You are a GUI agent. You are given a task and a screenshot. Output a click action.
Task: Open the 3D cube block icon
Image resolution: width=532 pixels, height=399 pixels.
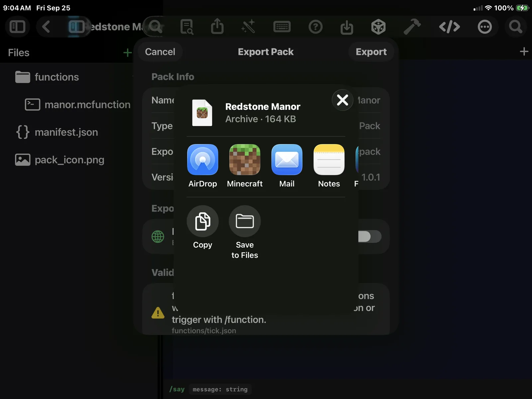[x=378, y=27]
